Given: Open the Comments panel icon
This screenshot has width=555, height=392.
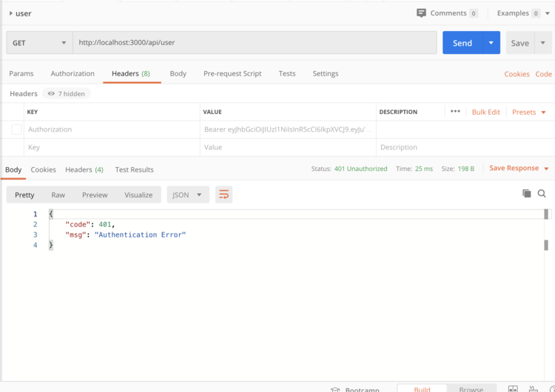Looking at the screenshot, I should (x=421, y=13).
